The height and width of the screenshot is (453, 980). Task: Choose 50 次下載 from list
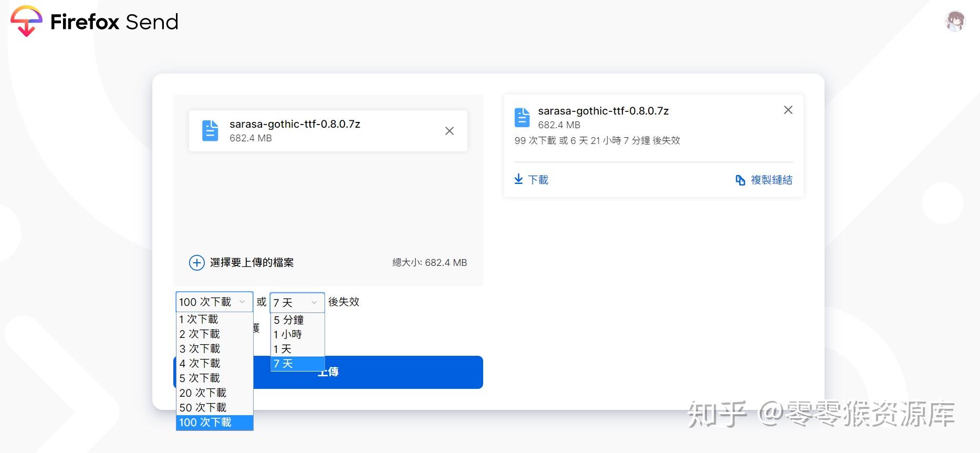[214, 408]
